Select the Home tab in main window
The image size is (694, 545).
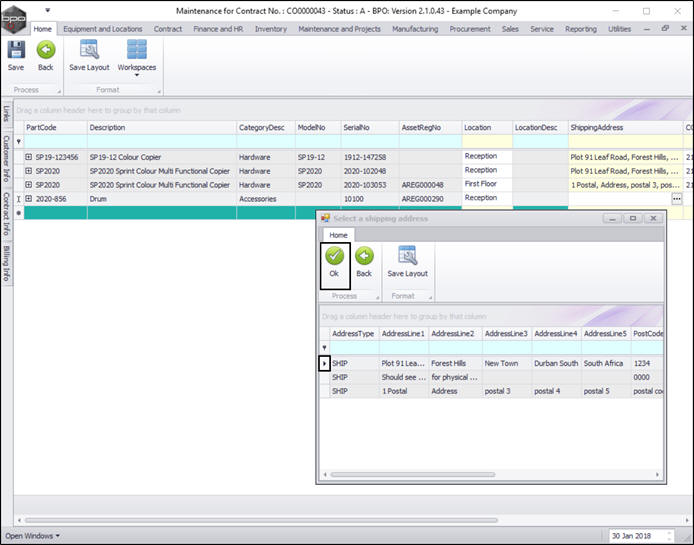click(x=42, y=29)
